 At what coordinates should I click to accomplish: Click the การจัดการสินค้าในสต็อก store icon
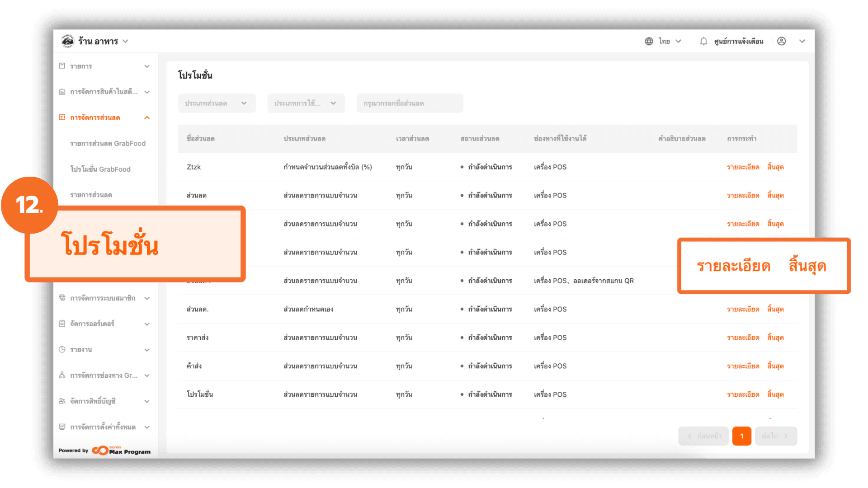click(62, 92)
